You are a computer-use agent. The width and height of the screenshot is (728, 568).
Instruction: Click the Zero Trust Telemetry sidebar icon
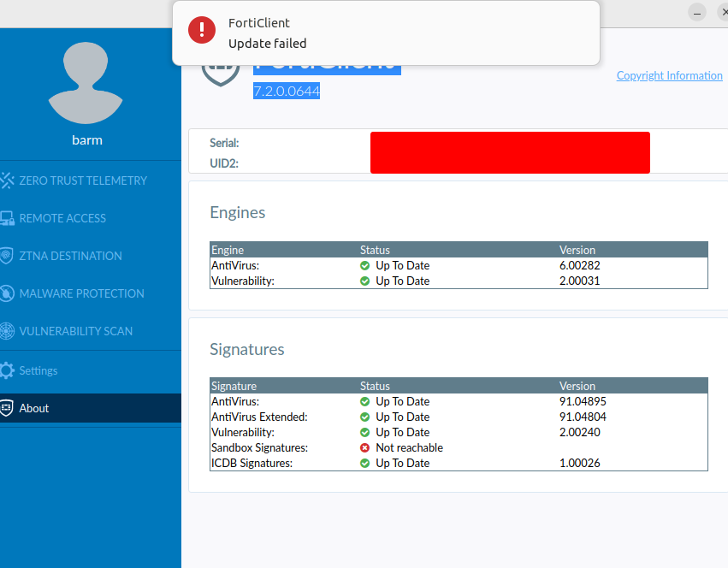pyautogui.click(x=8, y=180)
